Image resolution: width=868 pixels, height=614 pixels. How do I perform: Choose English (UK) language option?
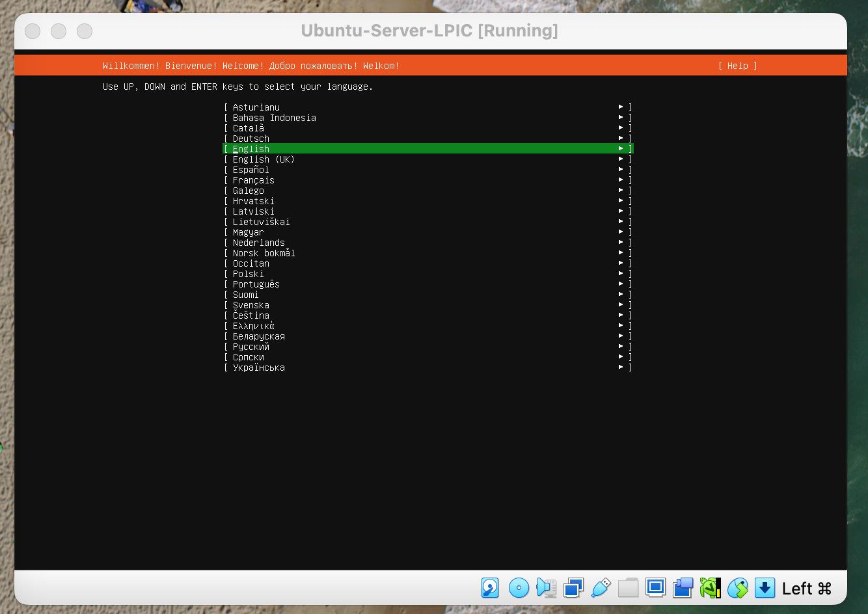click(x=427, y=159)
